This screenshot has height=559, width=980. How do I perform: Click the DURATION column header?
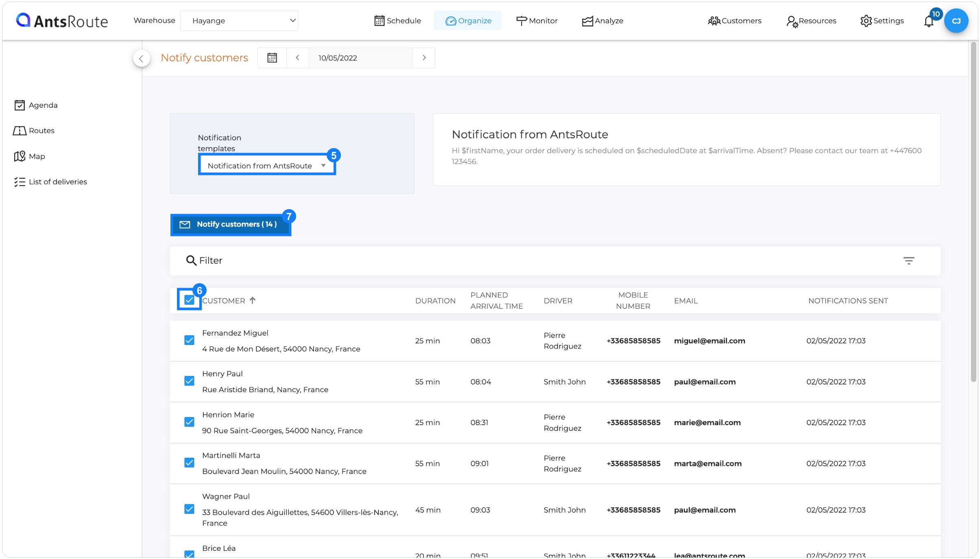tap(435, 301)
